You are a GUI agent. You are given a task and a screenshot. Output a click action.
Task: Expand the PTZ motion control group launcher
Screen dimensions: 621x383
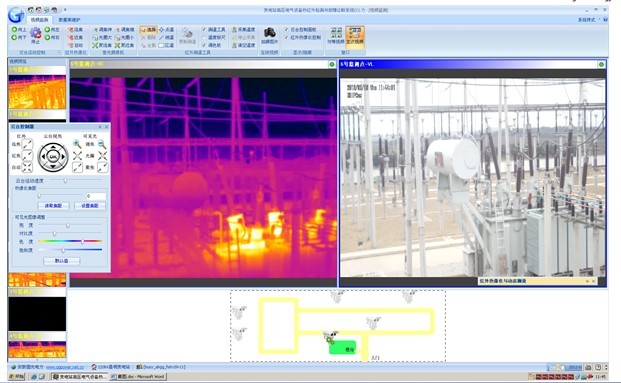pyautogui.click(x=59, y=52)
